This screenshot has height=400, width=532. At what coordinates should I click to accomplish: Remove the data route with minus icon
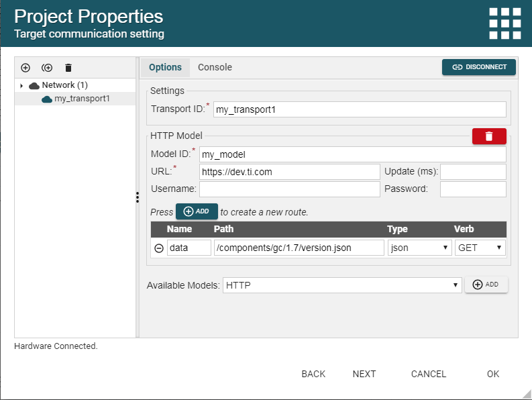point(159,248)
